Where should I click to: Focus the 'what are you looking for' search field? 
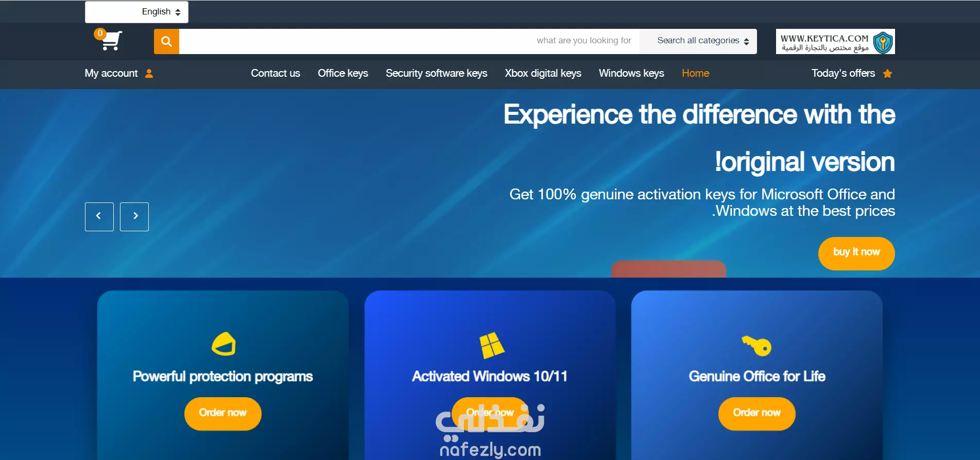pyautogui.click(x=409, y=41)
